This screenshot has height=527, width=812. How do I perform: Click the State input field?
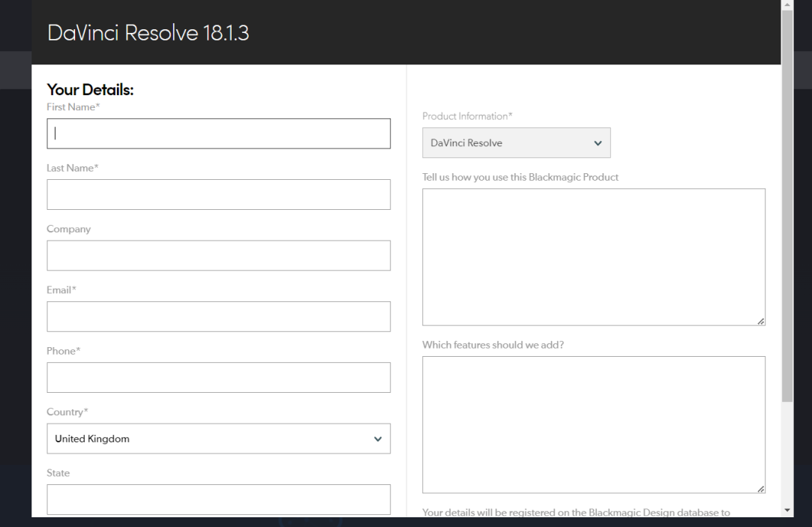click(x=218, y=499)
